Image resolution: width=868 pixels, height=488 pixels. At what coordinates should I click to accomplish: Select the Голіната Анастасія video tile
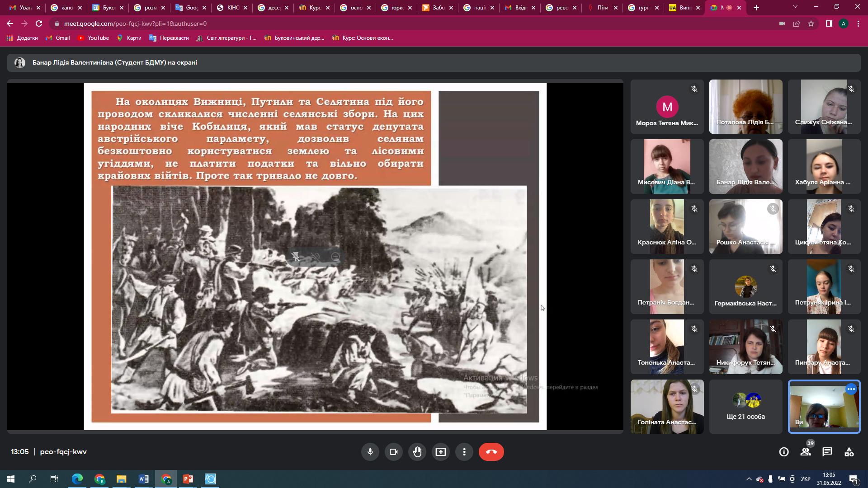pyautogui.click(x=667, y=407)
